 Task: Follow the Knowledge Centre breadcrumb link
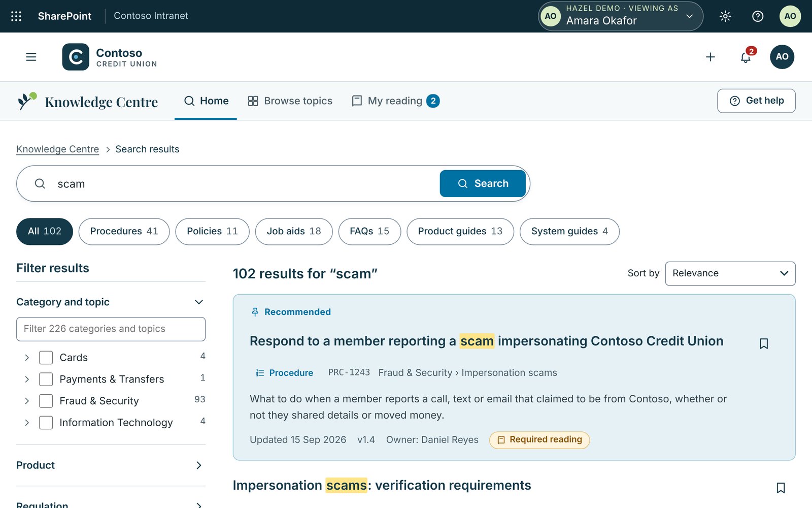point(58,149)
